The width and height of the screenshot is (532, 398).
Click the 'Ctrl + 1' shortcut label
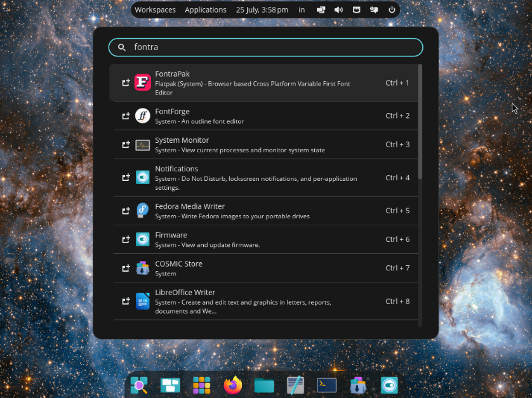(x=397, y=83)
